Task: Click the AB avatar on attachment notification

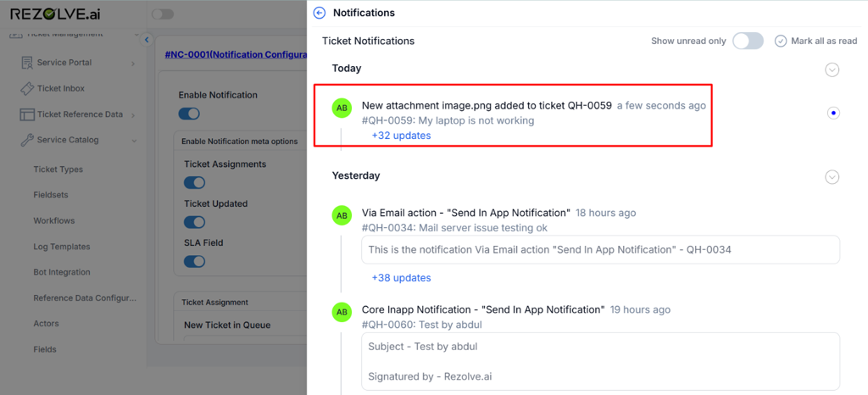Action: pyautogui.click(x=342, y=108)
